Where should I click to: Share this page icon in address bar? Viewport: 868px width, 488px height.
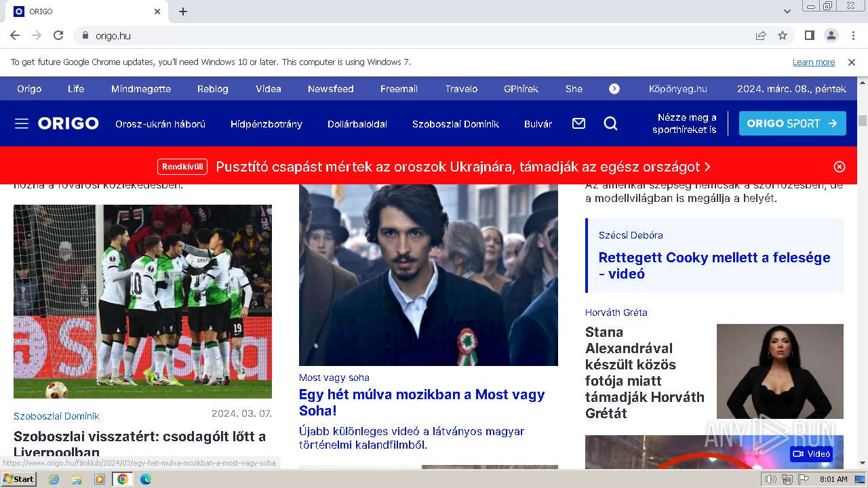coord(761,35)
